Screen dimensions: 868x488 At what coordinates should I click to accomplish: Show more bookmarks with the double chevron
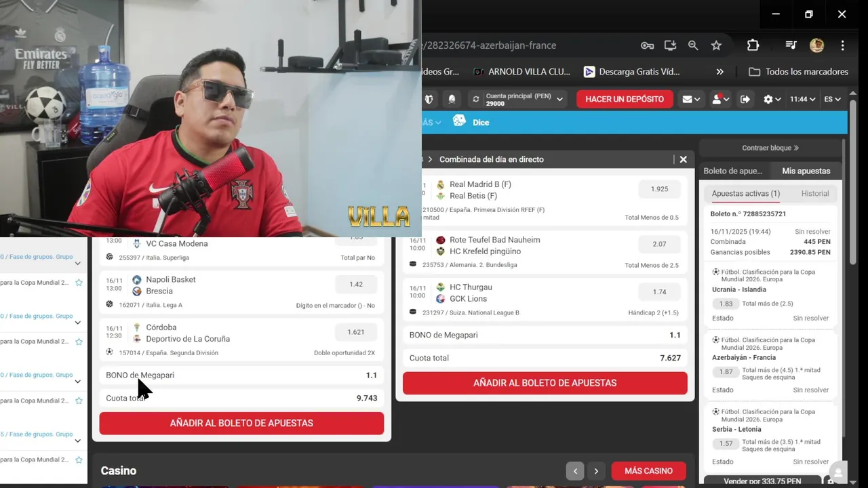click(719, 72)
